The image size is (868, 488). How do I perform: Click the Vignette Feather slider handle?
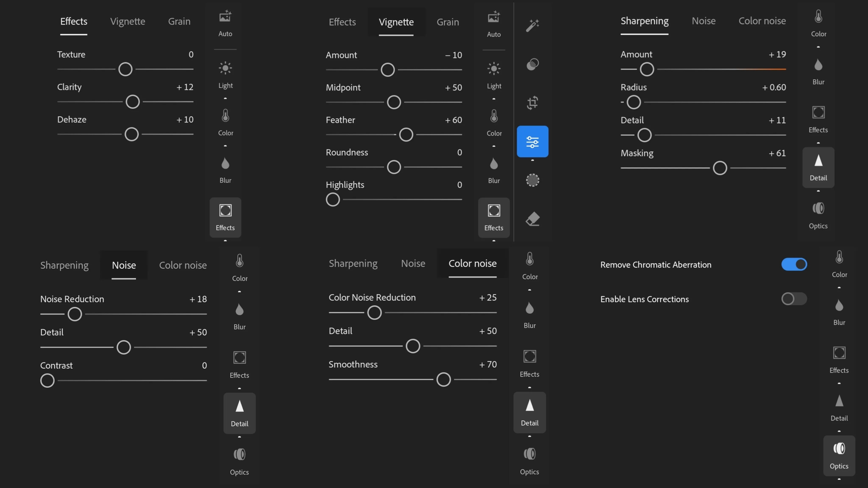(x=406, y=134)
